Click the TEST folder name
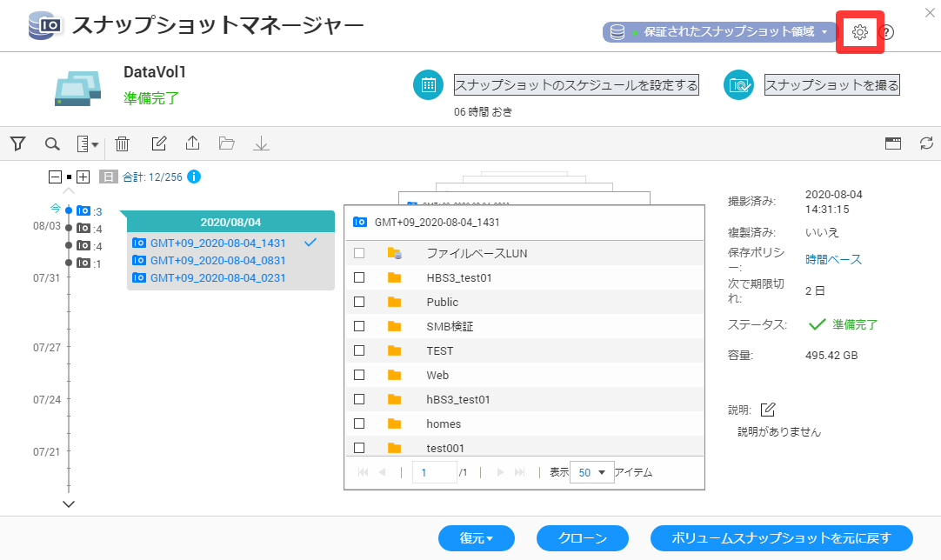Image resolution: width=941 pixels, height=560 pixels. point(439,350)
